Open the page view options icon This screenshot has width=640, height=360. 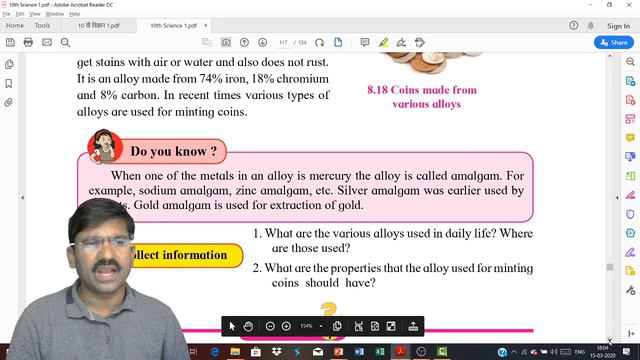(x=337, y=326)
